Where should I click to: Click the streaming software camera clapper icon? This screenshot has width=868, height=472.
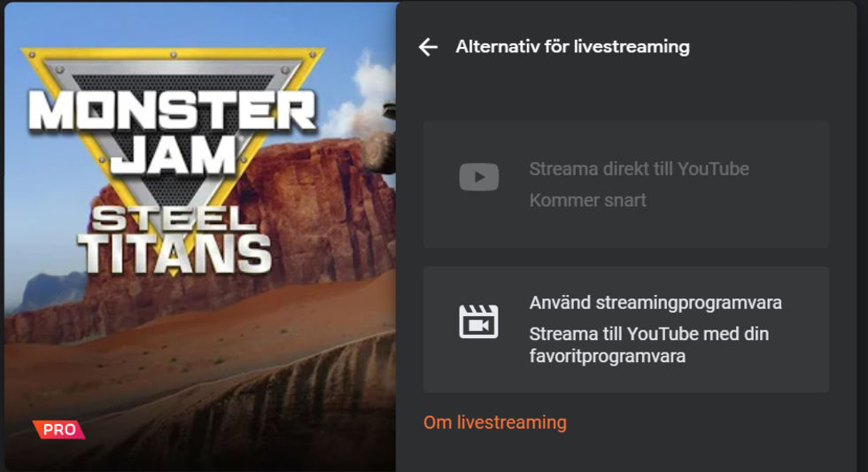click(x=478, y=321)
